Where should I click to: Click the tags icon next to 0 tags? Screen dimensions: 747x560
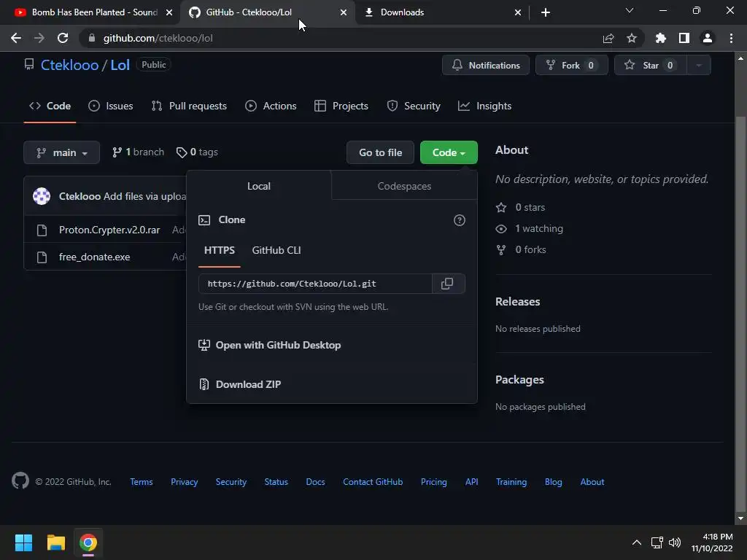[x=182, y=152]
